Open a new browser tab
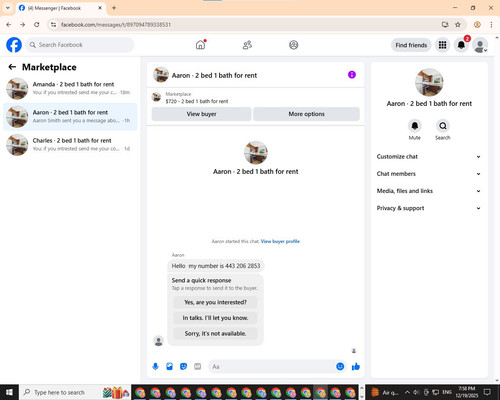500x400 pixels. [114, 8]
